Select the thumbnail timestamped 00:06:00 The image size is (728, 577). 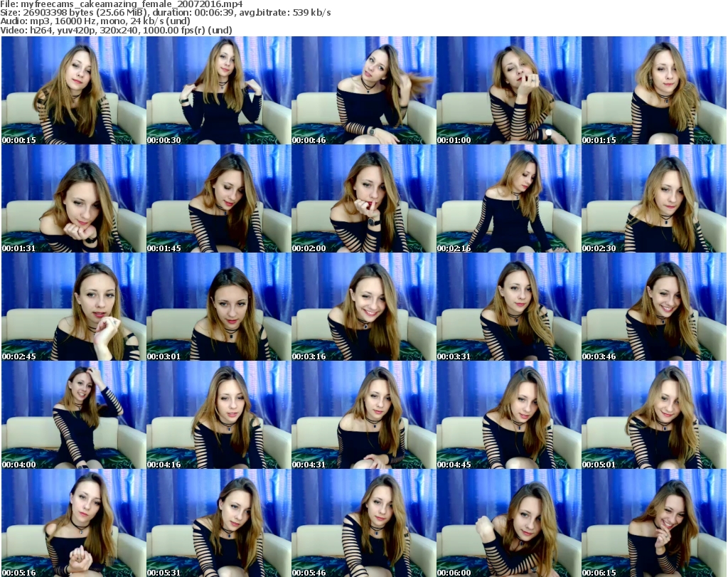coord(508,523)
